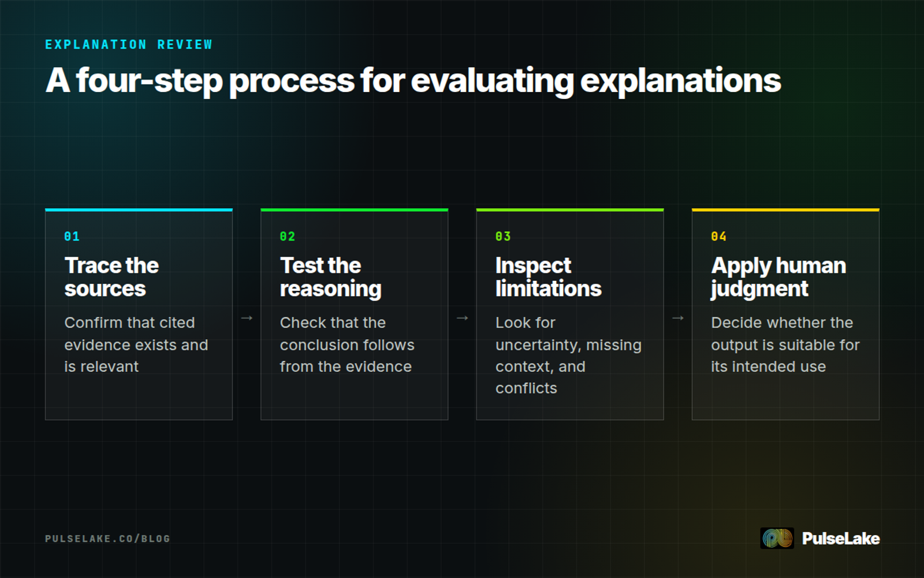Screen dimensions: 924x578
Task: Click the 'Explanation Review' label
Action: pos(129,45)
